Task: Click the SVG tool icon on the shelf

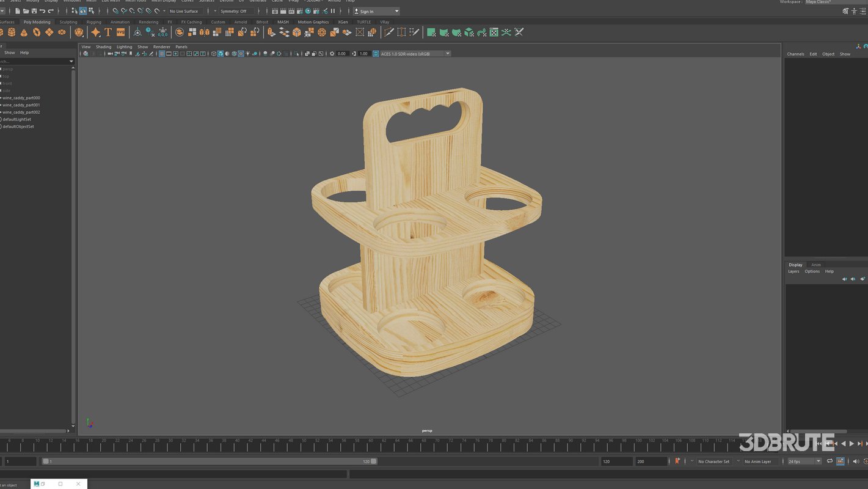Action: [x=119, y=32]
